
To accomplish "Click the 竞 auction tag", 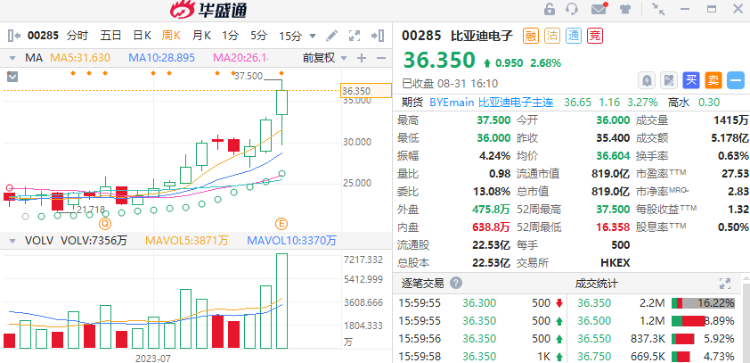I will (595, 36).
